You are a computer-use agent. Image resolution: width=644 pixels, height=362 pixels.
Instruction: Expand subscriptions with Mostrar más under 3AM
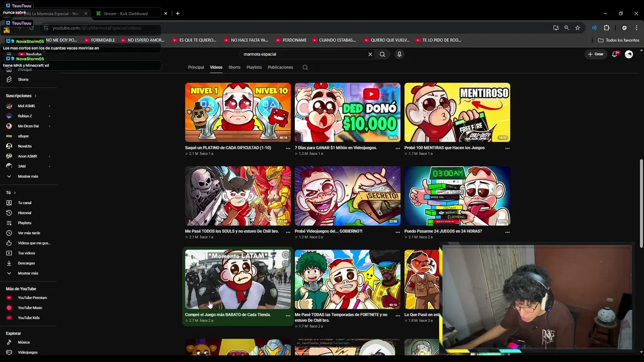click(x=28, y=176)
